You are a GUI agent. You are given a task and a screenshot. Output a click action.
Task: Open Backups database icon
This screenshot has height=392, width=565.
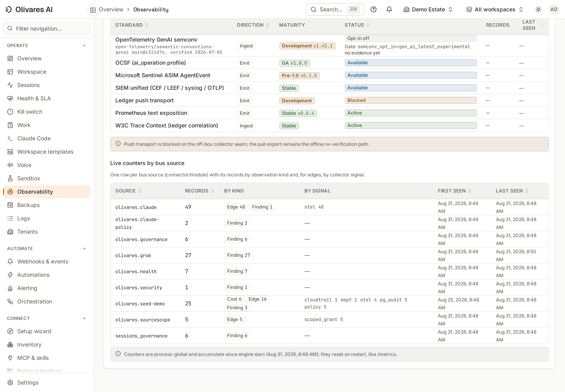(10, 205)
